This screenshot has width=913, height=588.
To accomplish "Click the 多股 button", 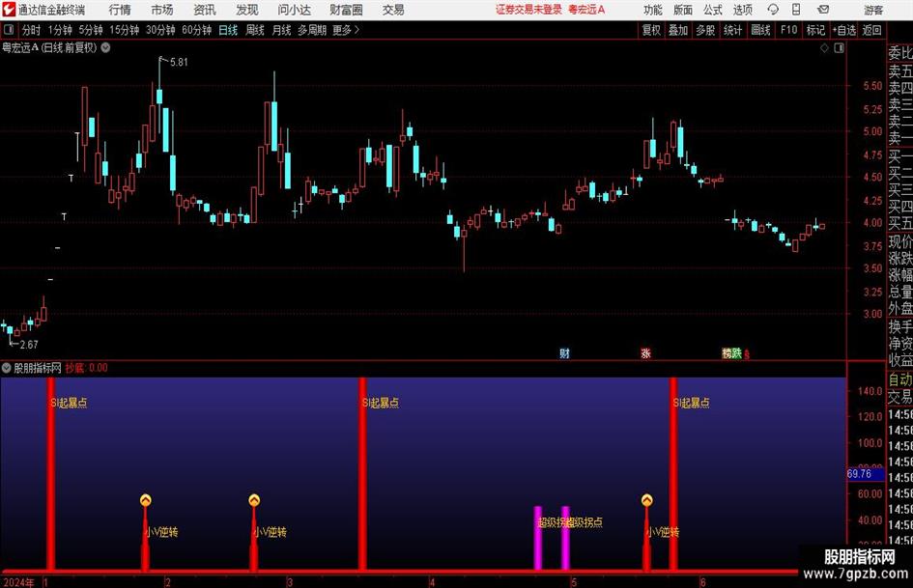I will pos(705,30).
